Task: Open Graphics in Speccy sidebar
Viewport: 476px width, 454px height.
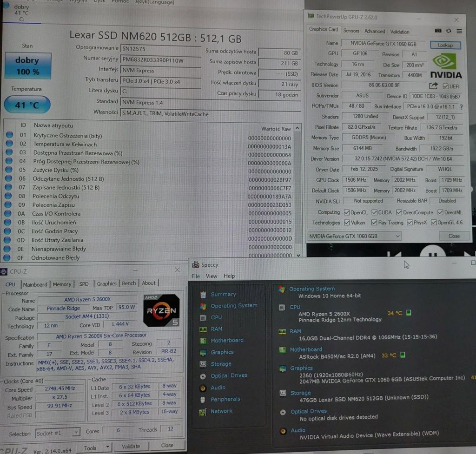Action: click(x=222, y=352)
